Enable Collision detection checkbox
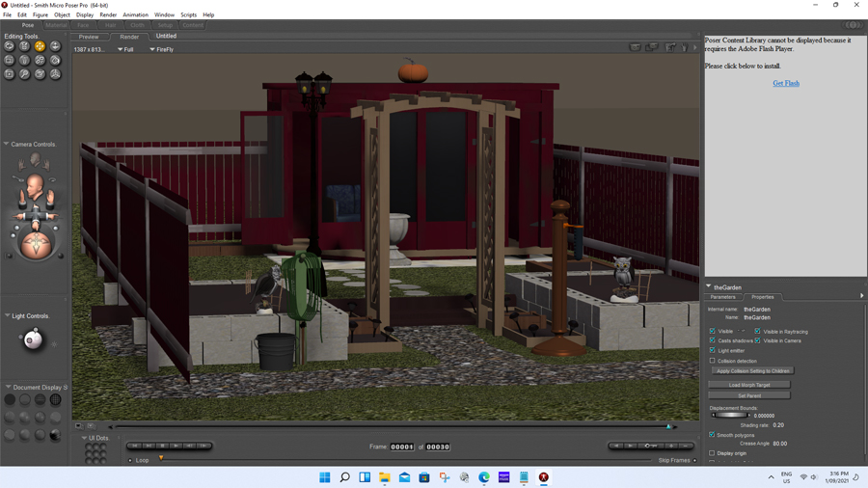The width and height of the screenshot is (868, 488). 713,361
